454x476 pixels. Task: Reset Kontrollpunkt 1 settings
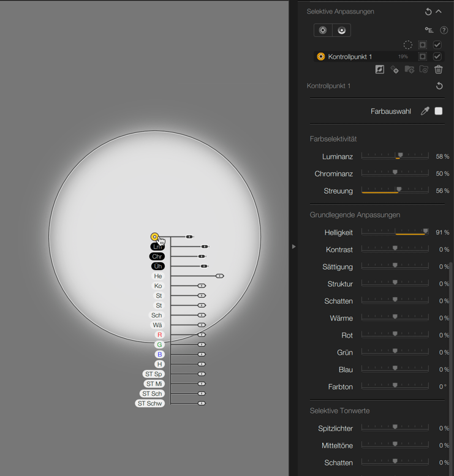coord(439,86)
